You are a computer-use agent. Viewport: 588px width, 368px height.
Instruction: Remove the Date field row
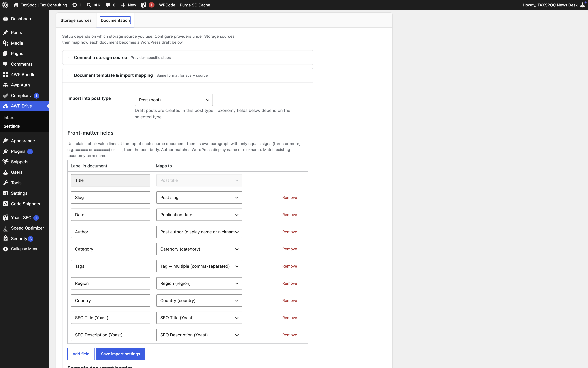pyautogui.click(x=290, y=215)
